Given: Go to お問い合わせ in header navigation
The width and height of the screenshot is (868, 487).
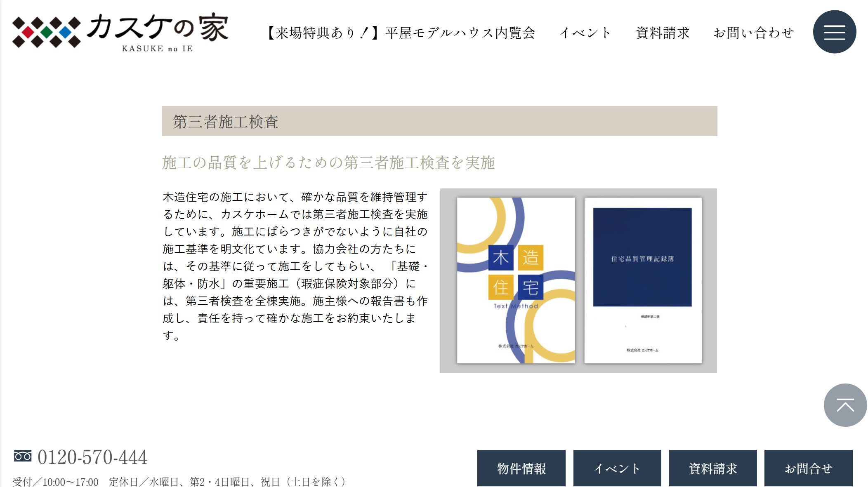Looking at the screenshot, I should tap(754, 33).
